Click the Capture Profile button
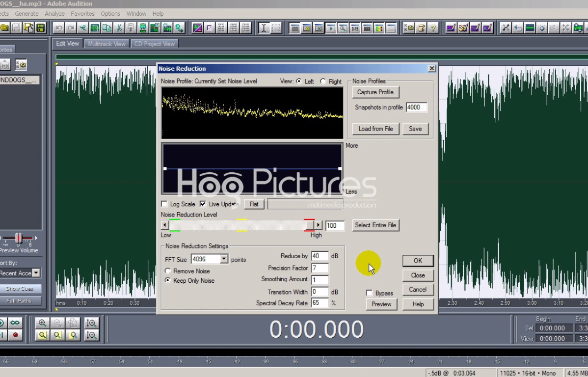 [x=375, y=92]
